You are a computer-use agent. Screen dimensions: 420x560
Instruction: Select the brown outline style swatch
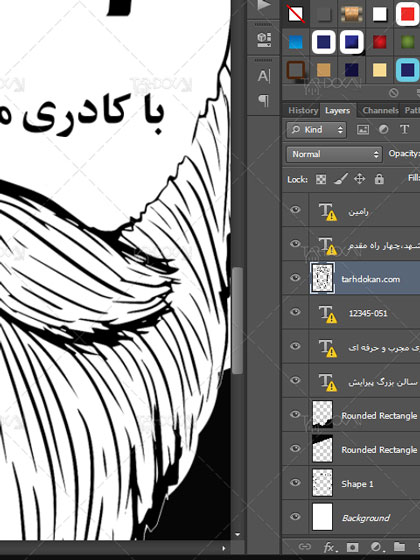click(296, 70)
